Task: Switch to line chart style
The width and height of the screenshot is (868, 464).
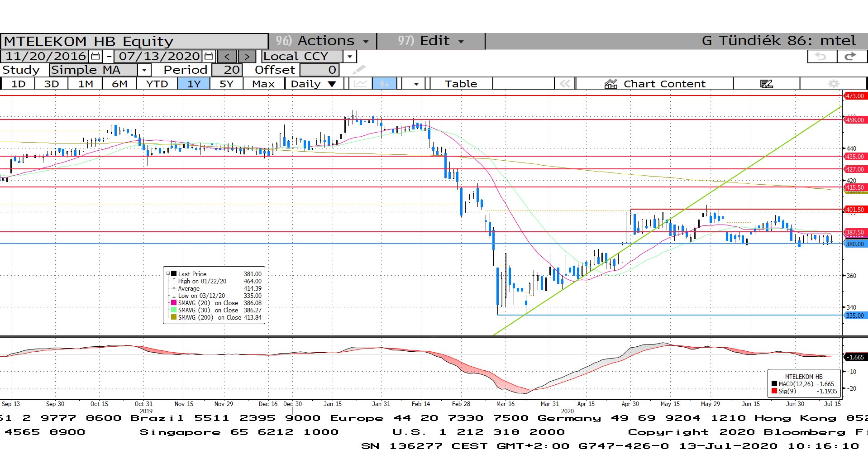Action: (361, 84)
